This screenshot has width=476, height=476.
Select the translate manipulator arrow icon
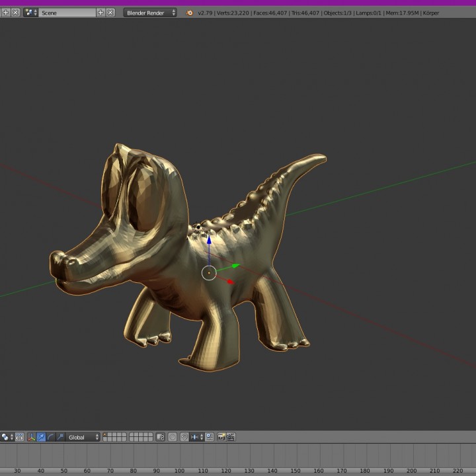click(x=41, y=437)
